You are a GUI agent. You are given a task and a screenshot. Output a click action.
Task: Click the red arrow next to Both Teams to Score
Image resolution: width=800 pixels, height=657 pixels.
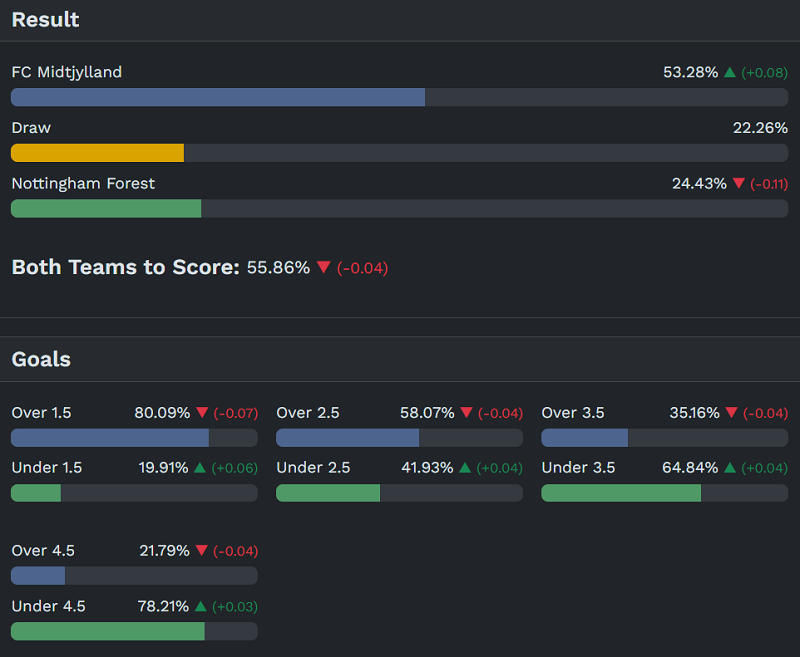[x=323, y=267]
